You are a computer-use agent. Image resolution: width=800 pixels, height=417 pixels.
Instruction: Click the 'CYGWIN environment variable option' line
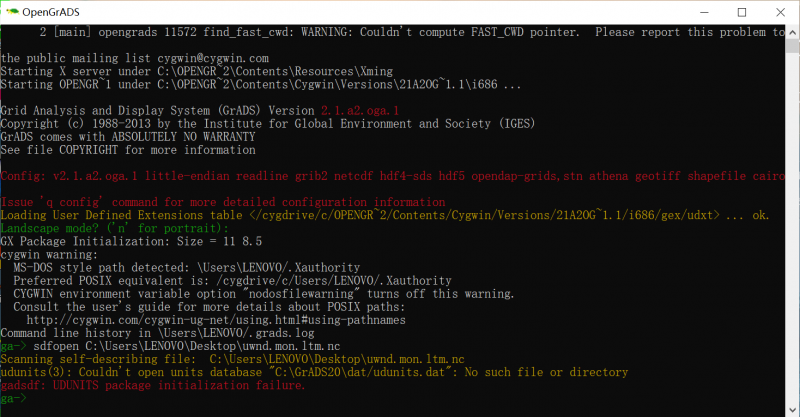pyautogui.click(x=264, y=293)
